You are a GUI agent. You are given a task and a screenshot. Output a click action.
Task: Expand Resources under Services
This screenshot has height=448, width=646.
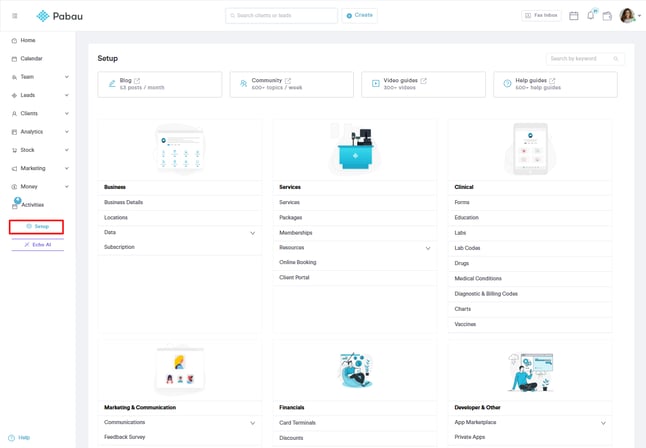tap(428, 248)
